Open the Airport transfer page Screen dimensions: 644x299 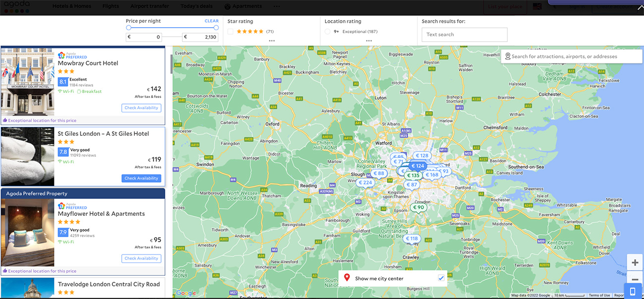(150, 6)
